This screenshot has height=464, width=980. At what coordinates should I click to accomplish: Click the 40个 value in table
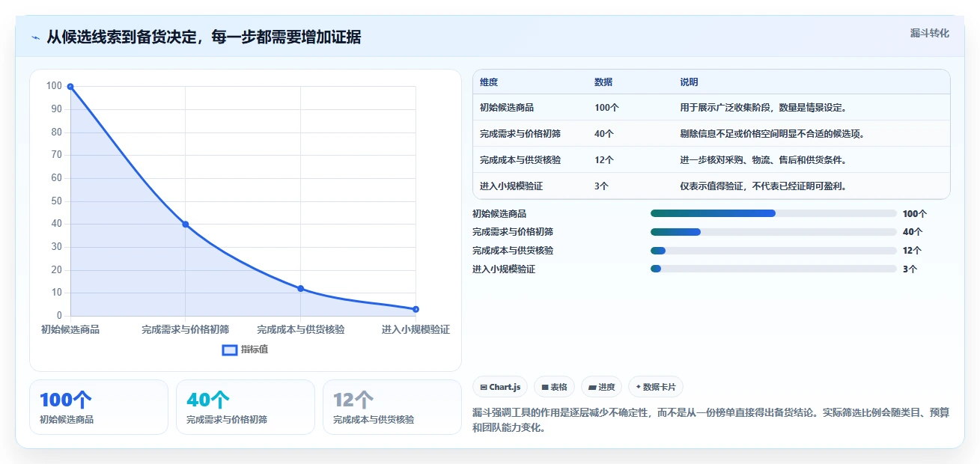604,134
